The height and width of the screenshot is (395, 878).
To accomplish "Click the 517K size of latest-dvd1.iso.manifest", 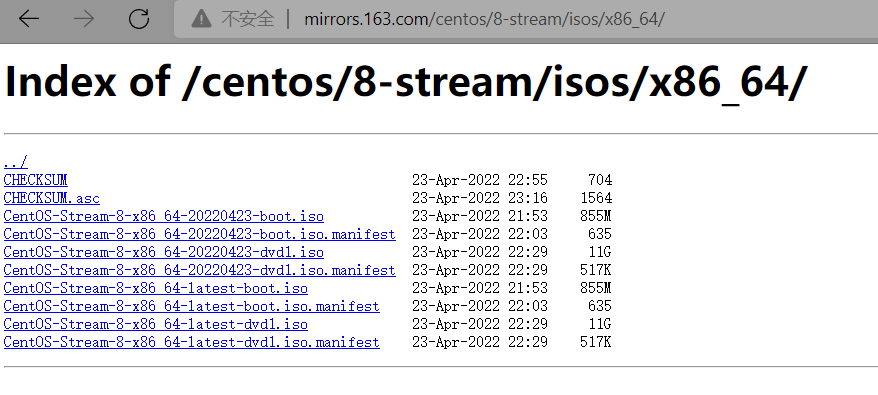I will click(x=596, y=342).
